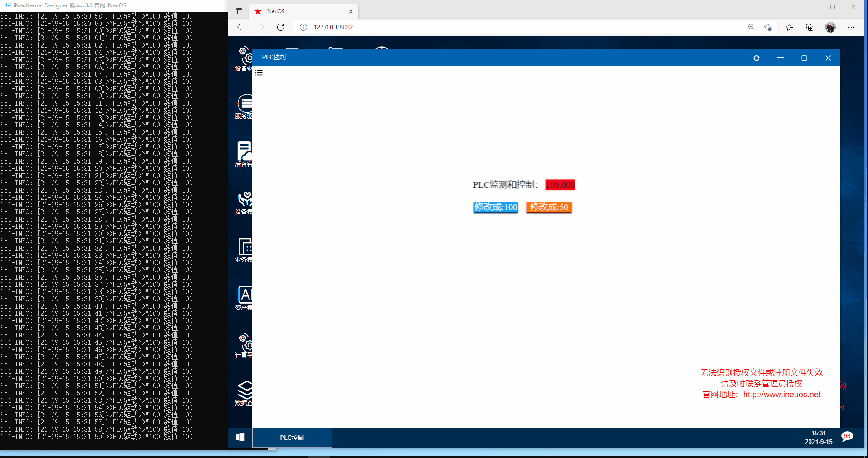Image resolution: width=868 pixels, height=458 pixels.
Task: Open the notification bubble showing 98
Action: pyautogui.click(x=847, y=436)
